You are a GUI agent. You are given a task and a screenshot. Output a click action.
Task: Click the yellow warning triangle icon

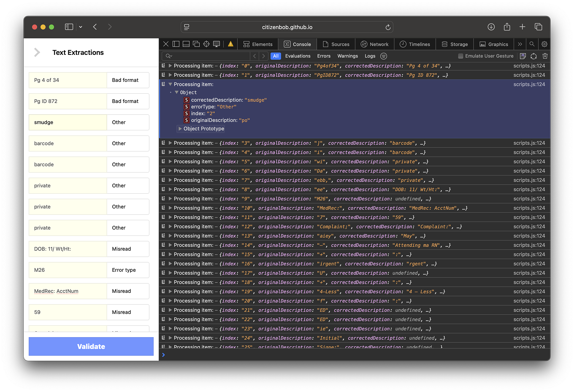[x=230, y=44]
